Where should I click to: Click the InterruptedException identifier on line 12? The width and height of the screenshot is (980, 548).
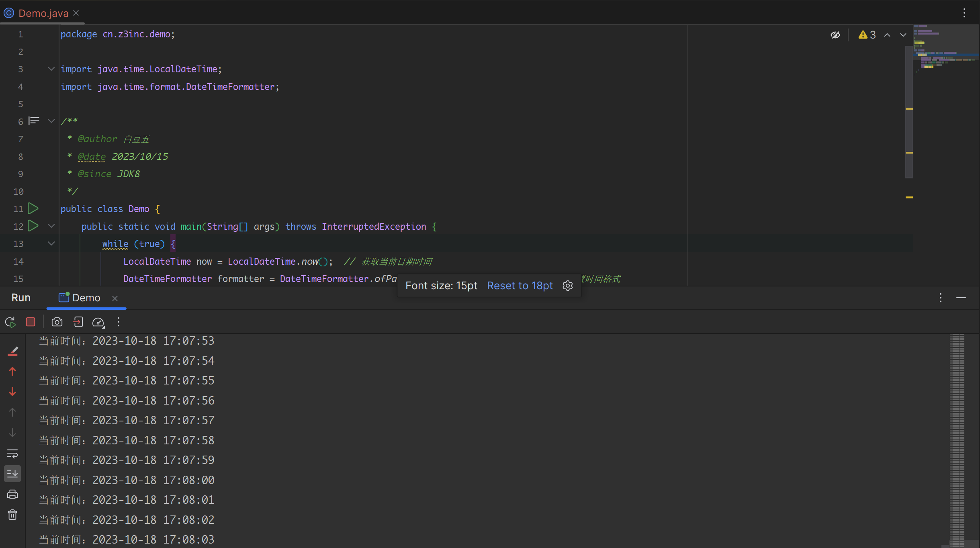click(374, 227)
